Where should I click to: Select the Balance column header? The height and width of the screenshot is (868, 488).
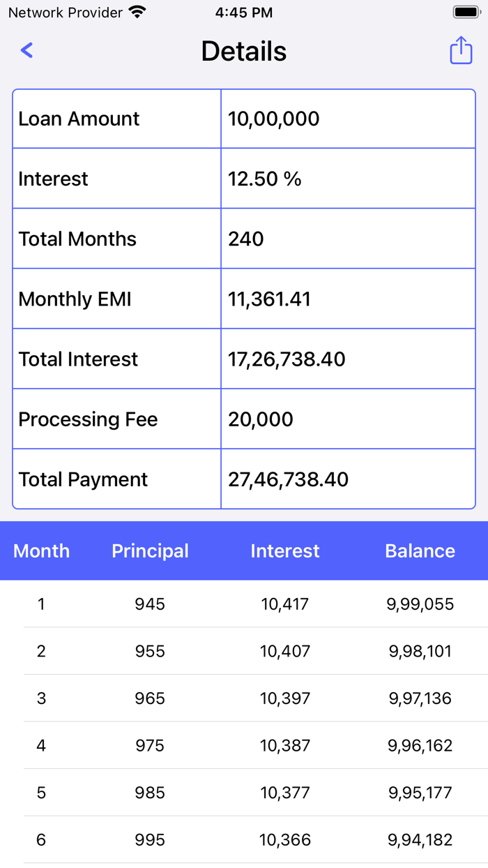420,551
